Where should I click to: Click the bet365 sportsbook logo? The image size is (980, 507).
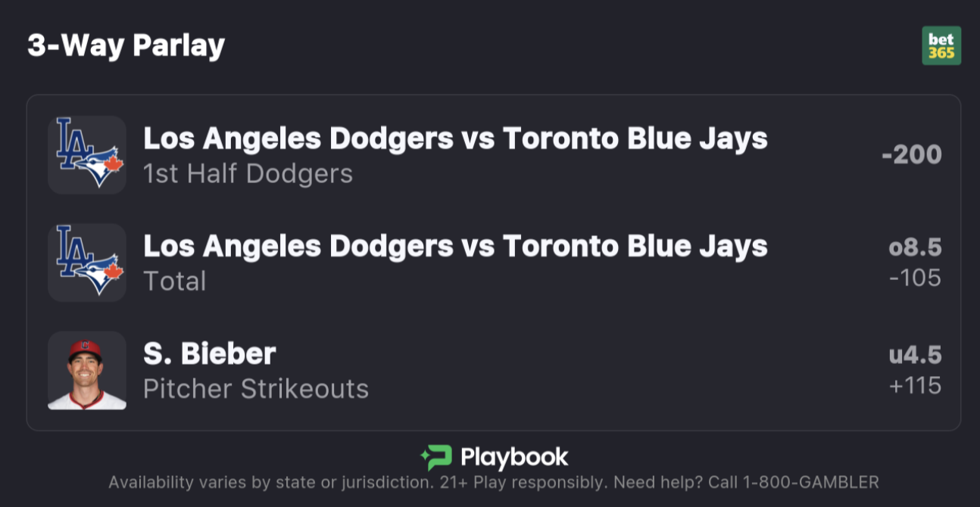(x=941, y=46)
